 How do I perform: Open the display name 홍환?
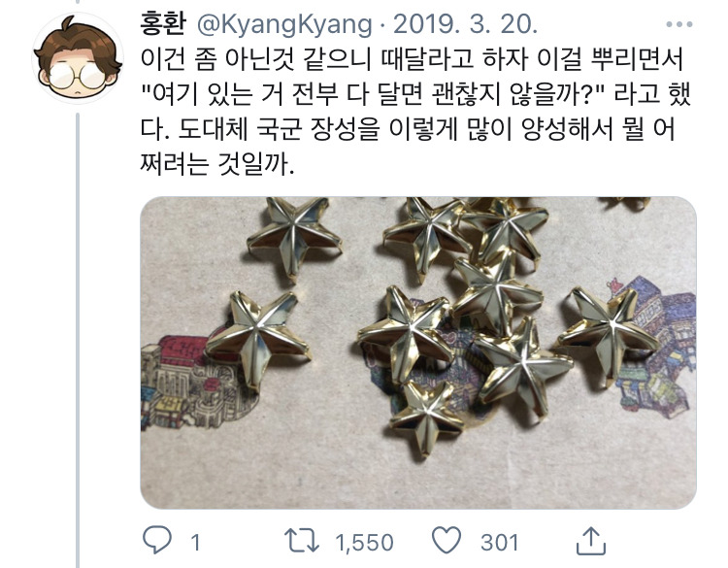point(163,23)
